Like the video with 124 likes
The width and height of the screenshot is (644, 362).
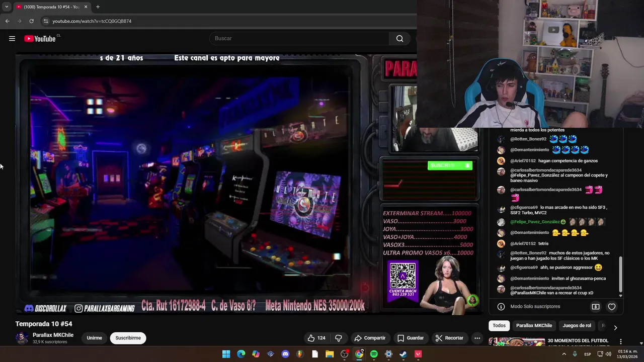pos(316,338)
